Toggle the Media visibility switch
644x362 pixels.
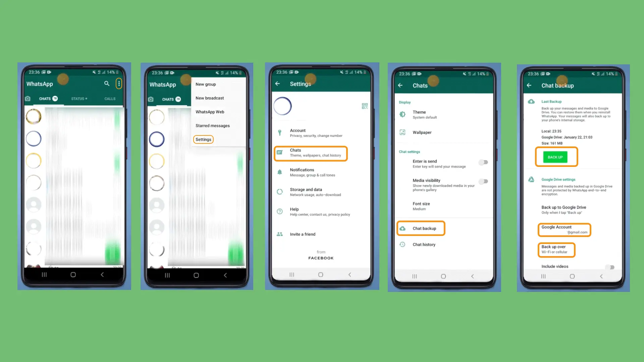pos(483,181)
